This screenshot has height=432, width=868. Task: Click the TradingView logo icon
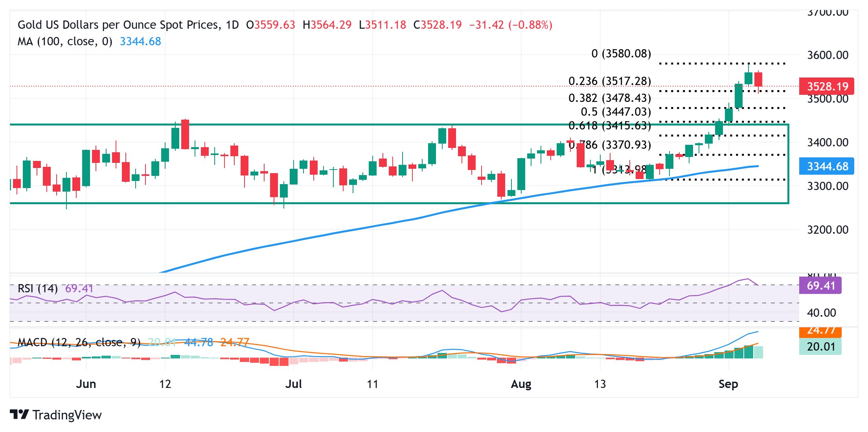19,415
